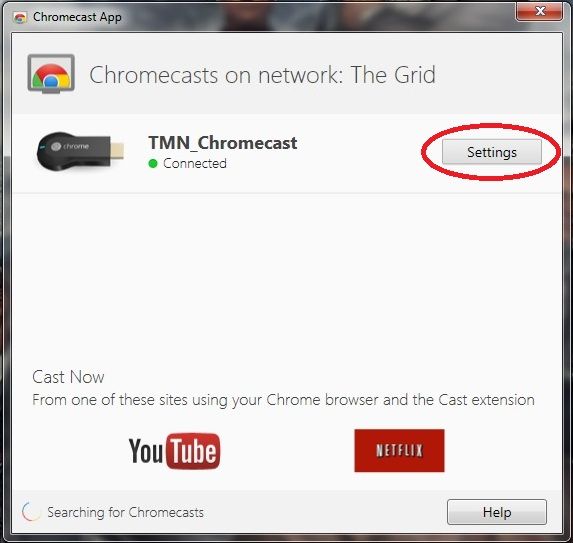The width and height of the screenshot is (573, 543).
Task: Click the Chromecasts on network header text
Action: point(262,75)
